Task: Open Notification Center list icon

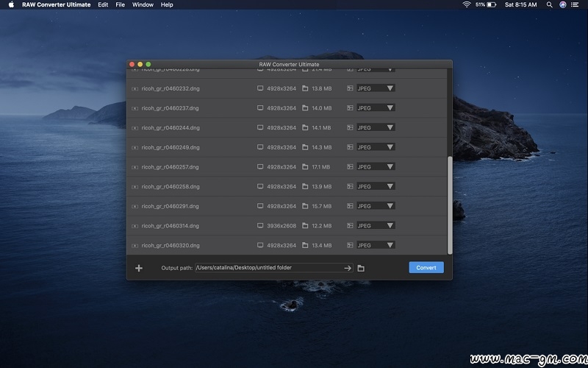Action: tap(575, 4)
